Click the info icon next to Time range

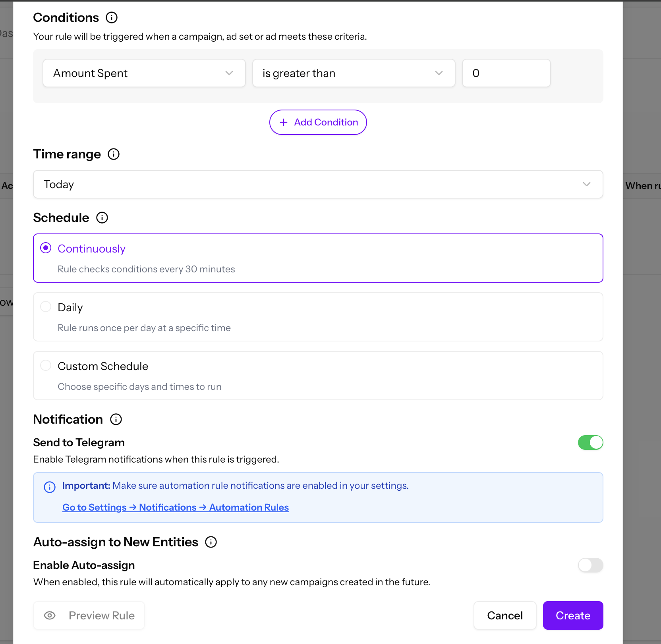[x=113, y=154]
